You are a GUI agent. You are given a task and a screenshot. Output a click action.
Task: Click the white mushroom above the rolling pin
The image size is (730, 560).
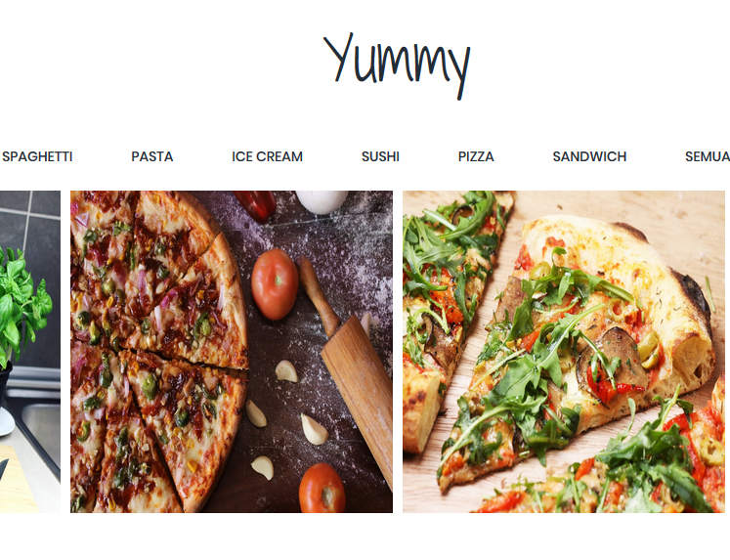coord(322,201)
